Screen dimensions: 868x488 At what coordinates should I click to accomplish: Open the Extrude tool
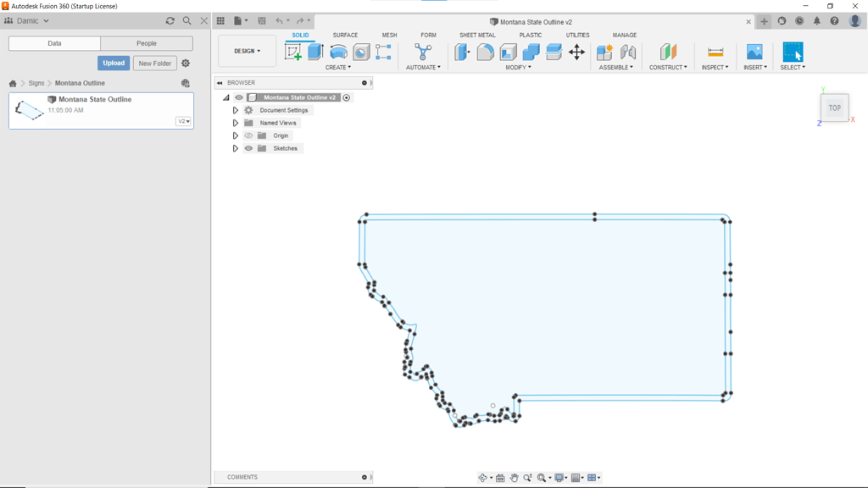[x=315, y=52]
